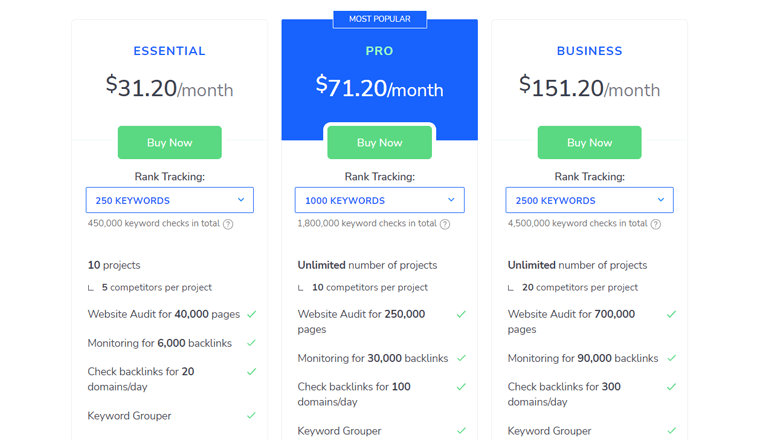Buy the Essential plan now
The image size is (760, 440).
pyautogui.click(x=170, y=142)
